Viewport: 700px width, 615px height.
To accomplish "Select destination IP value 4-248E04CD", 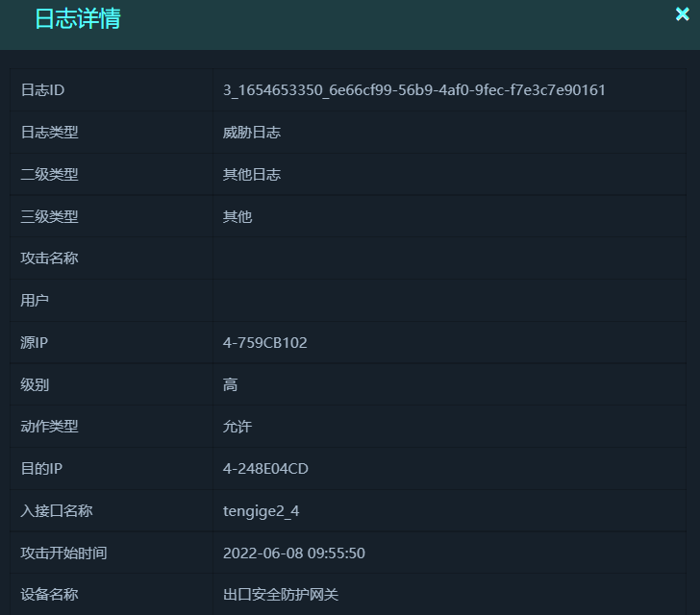I will tap(265, 469).
